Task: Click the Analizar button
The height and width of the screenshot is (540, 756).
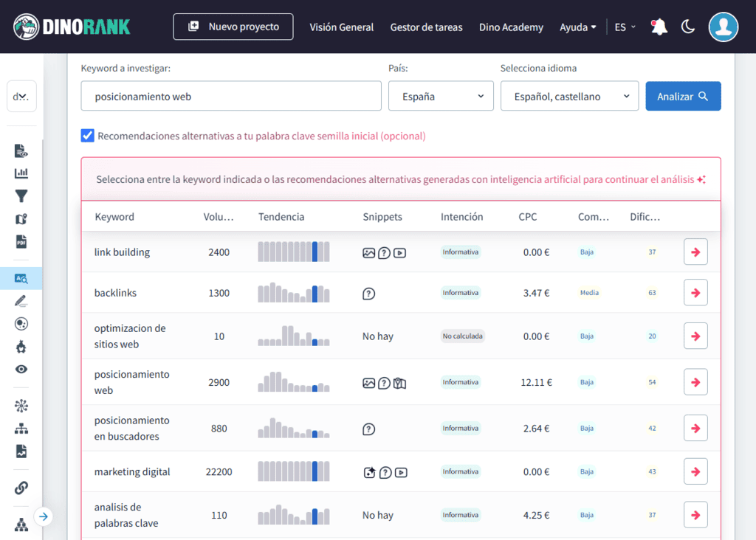Action: click(683, 96)
